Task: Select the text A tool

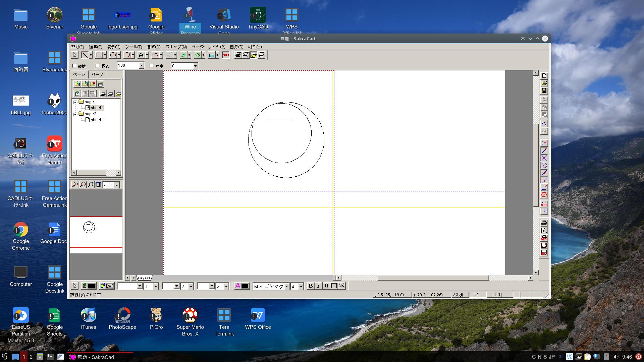Action: [141, 55]
